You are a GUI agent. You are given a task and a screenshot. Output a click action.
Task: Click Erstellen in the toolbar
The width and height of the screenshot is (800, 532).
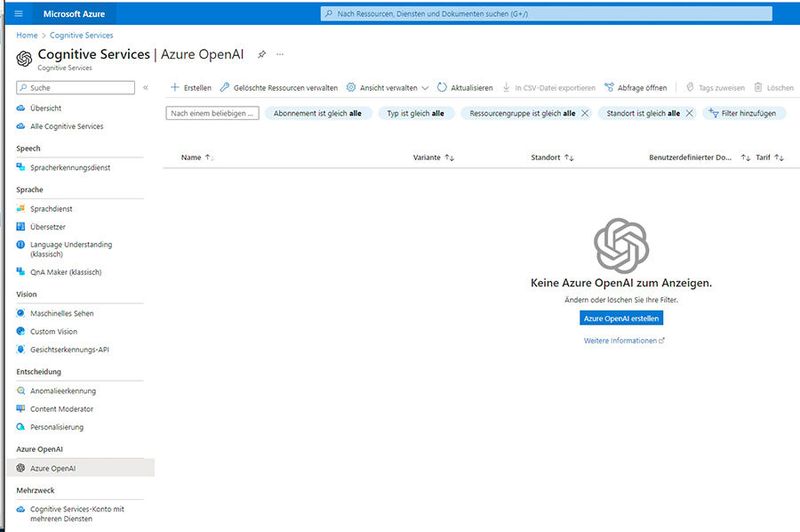pos(191,88)
